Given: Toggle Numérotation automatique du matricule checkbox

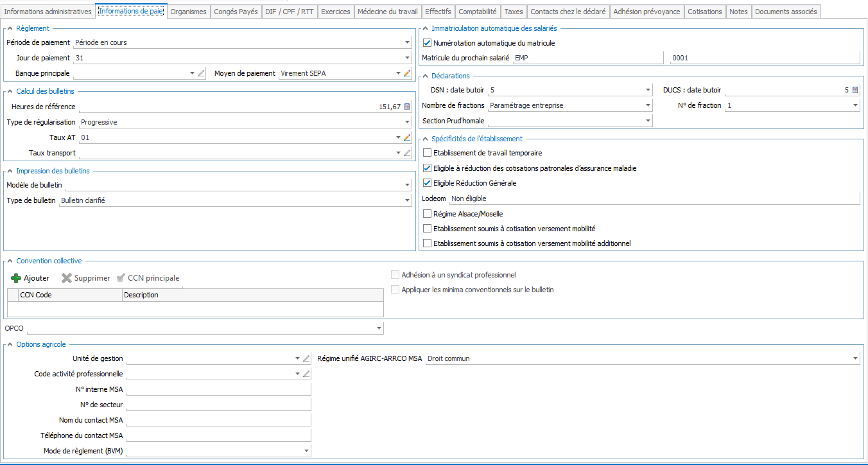Looking at the screenshot, I should (428, 43).
